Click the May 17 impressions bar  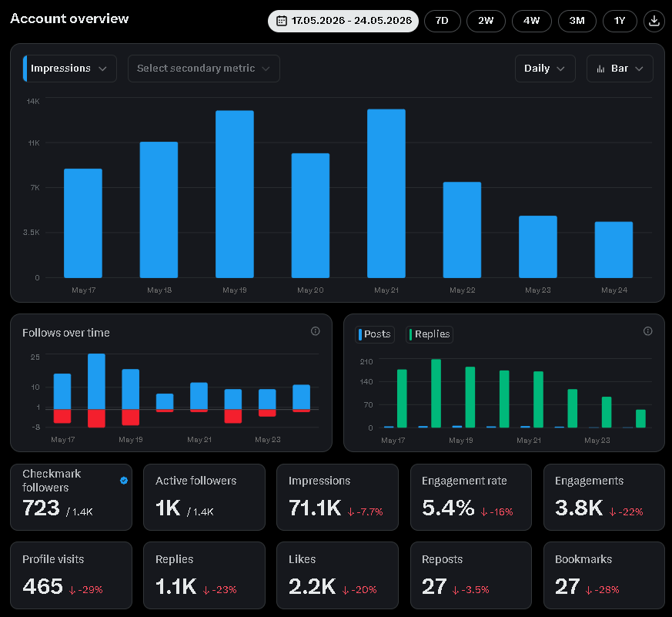click(x=83, y=223)
